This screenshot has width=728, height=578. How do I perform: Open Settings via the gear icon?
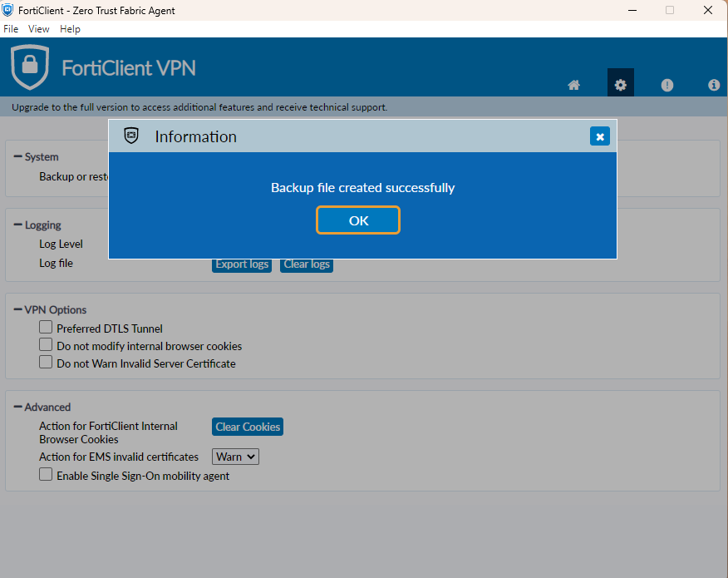coord(621,85)
